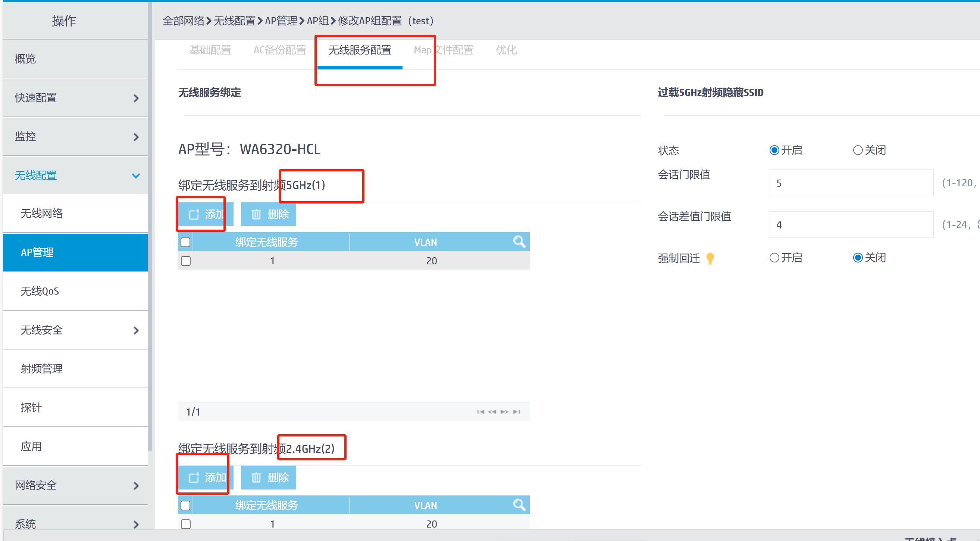Click the 会话门限值 input field
The width and height of the screenshot is (980, 541).
pos(851,183)
